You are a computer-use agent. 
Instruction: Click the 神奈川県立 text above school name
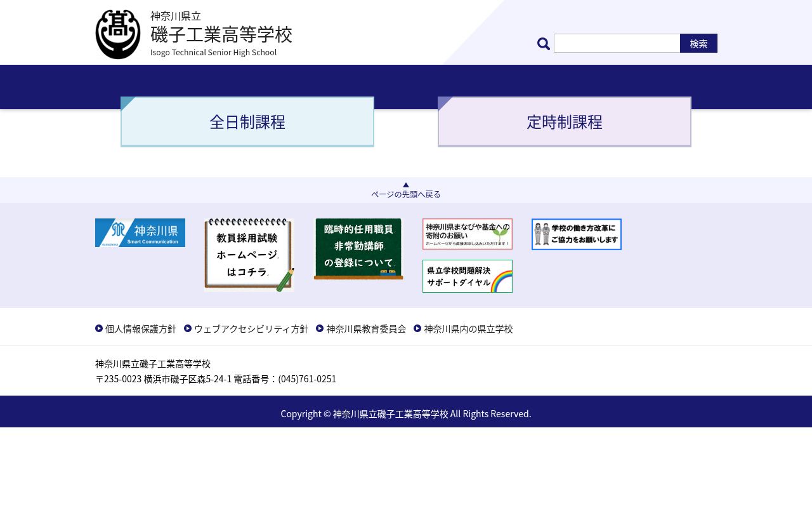pyautogui.click(x=176, y=16)
